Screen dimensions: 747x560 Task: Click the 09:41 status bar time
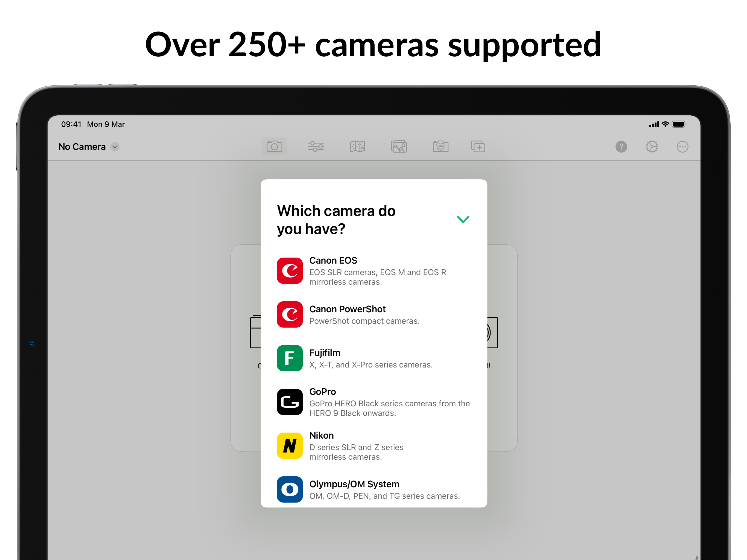(71, 124)
